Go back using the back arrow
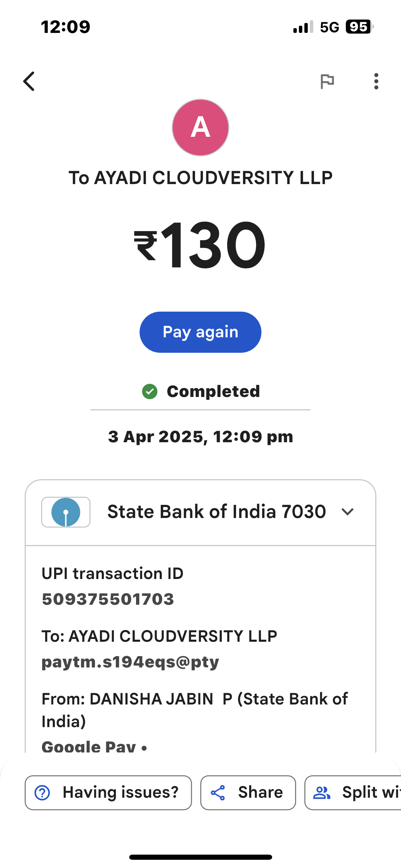Viewport: 401px width, 868px height. pyautogui.click(x=29, y=81)
